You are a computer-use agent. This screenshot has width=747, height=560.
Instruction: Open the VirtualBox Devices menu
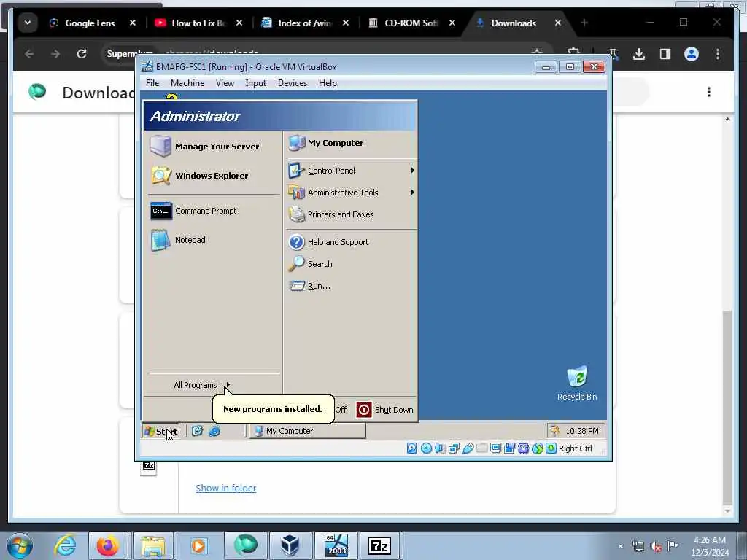point(293,83)
